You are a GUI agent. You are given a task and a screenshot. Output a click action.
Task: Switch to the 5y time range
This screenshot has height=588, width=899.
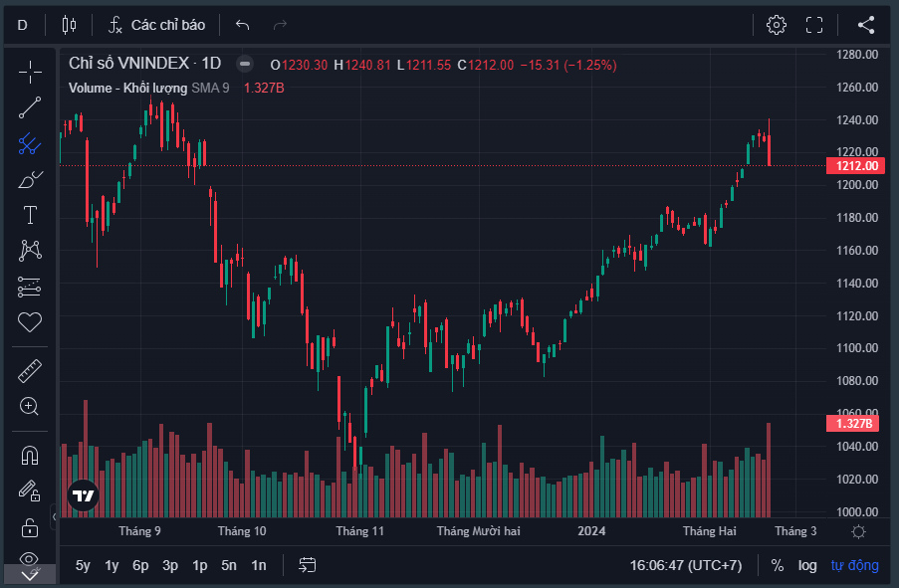point(83,565)
